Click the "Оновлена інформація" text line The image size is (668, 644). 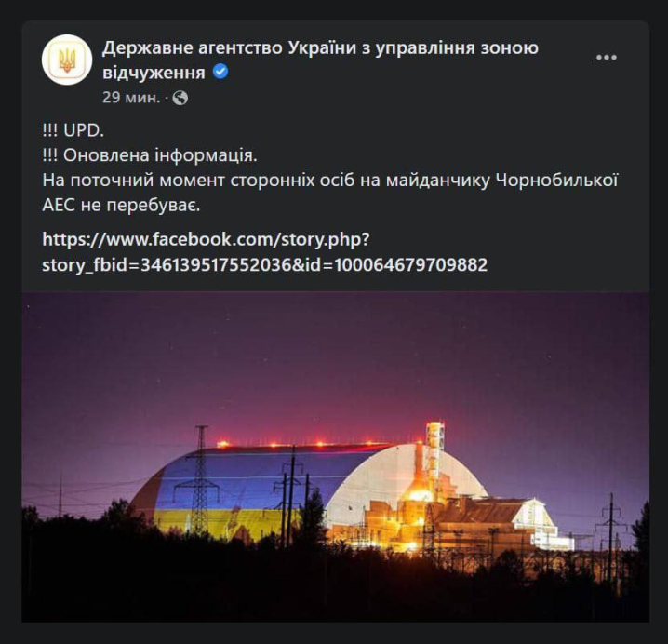pyautogui.click(x=149, y=154)
